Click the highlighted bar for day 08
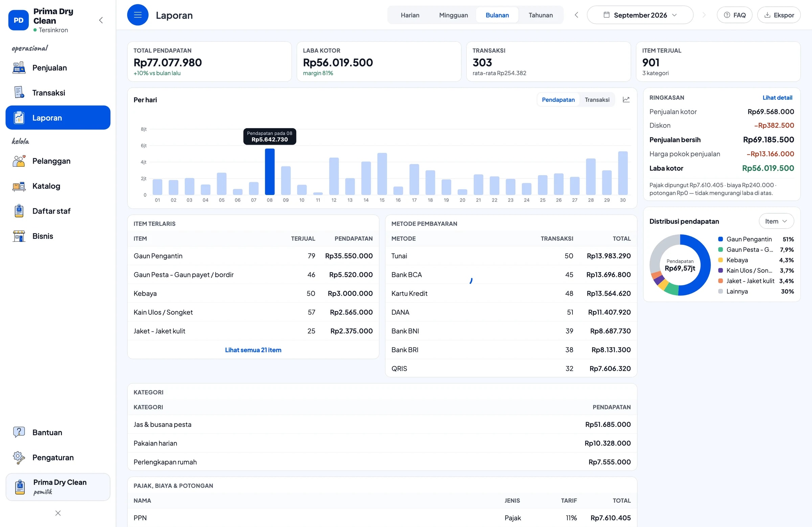 pyautogui.click(x=270, y=172)
